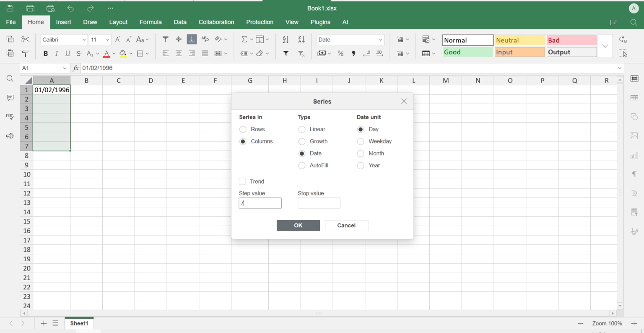Screen dimensions: 644x333
Task: Enable the Trend checkbox
Action: (x=242, y=181)
